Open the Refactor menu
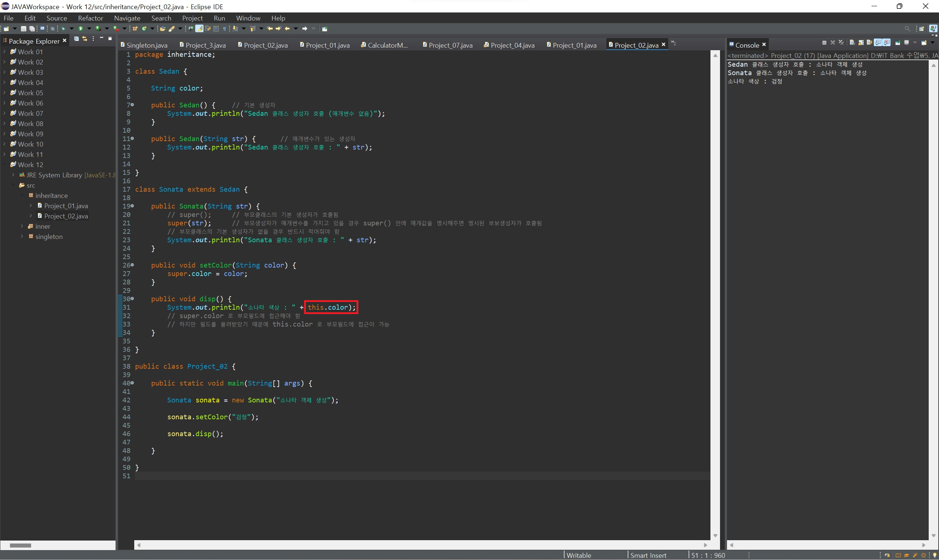 (x=90, y=18)
